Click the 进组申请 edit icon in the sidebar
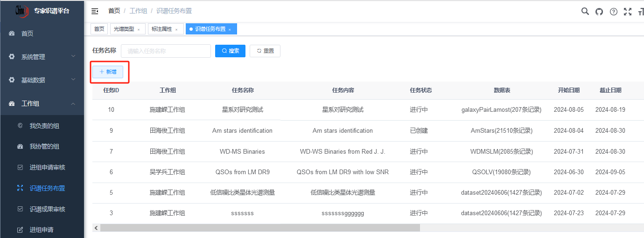This screenshot has height=238, width=644. coord(20,230)
